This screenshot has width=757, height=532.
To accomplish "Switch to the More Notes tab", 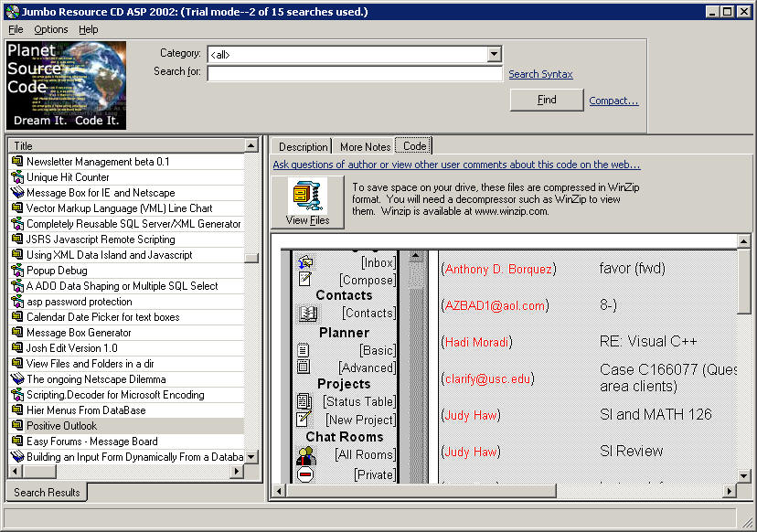I will pyautogui.click(x=365, y=147).
